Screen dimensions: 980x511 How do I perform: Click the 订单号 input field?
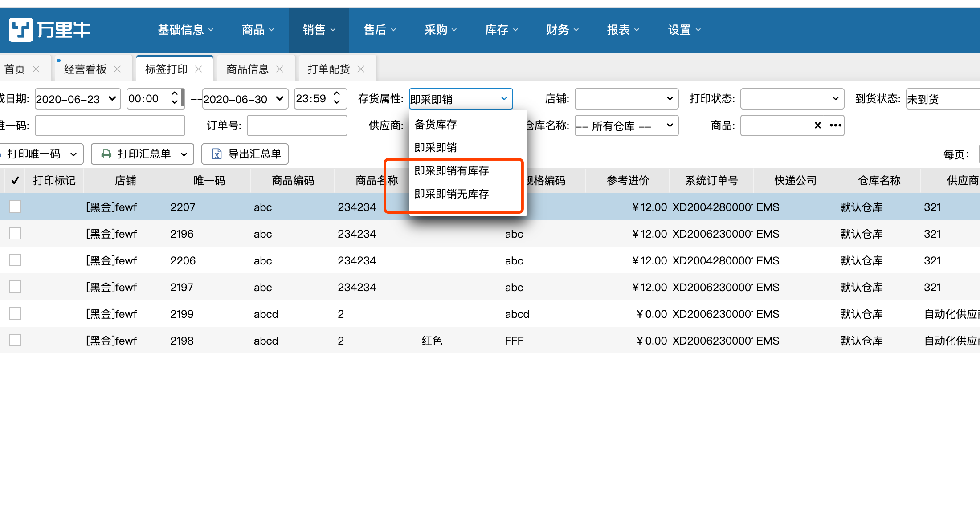tap(297, 126)
